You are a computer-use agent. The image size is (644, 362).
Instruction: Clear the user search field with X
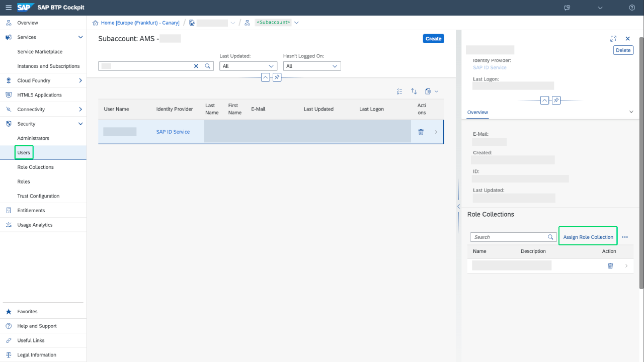tap(196, 66)
